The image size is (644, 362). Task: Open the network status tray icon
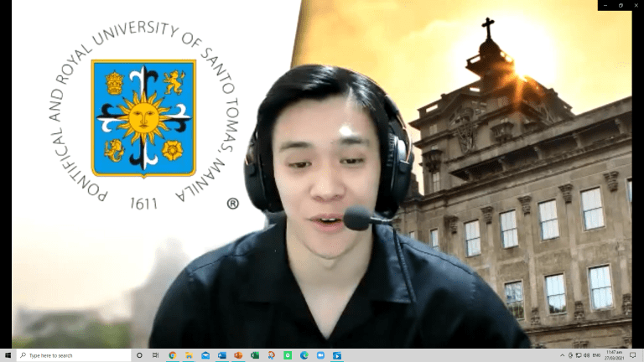coord(579,355)
